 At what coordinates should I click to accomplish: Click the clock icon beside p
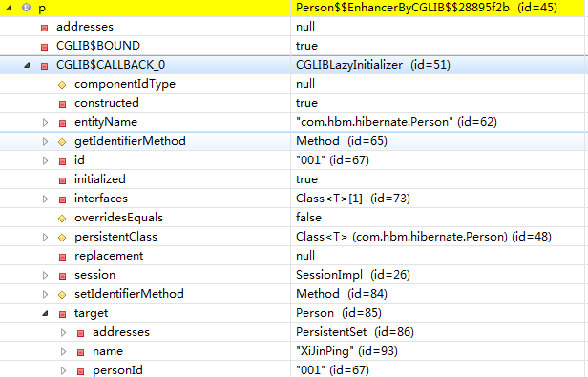click(26, 7)
